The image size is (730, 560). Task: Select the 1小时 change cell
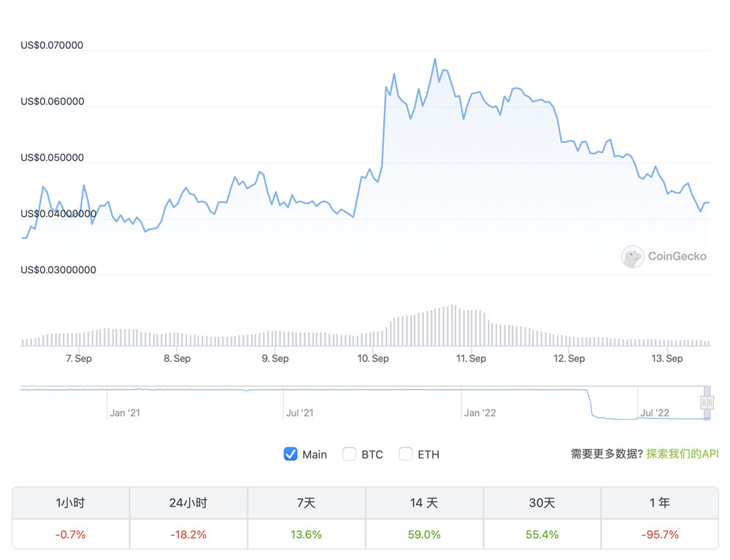pyautogui.click(x=69, y=534)
